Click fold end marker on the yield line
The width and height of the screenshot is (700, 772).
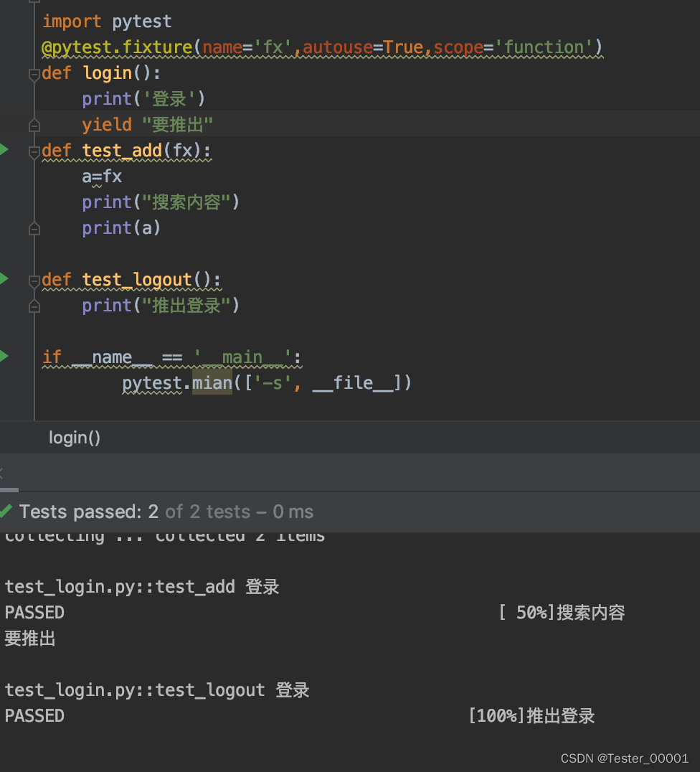coord(34,126)
